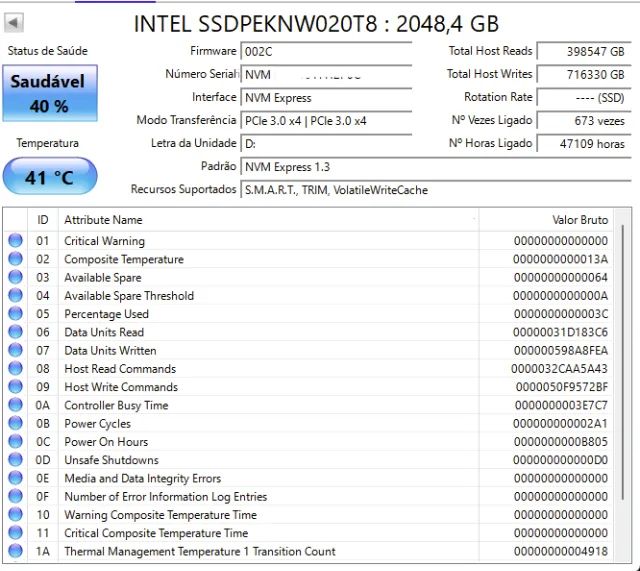Click the Valor Bruto column header
Viewport: 640px width, 571px height.
tap(546, 220)
